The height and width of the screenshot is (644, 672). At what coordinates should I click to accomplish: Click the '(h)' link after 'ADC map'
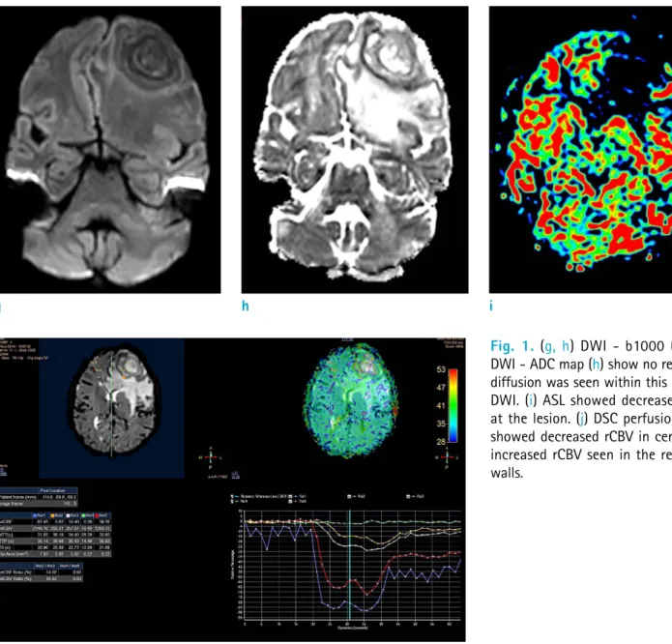coord(596,364)
